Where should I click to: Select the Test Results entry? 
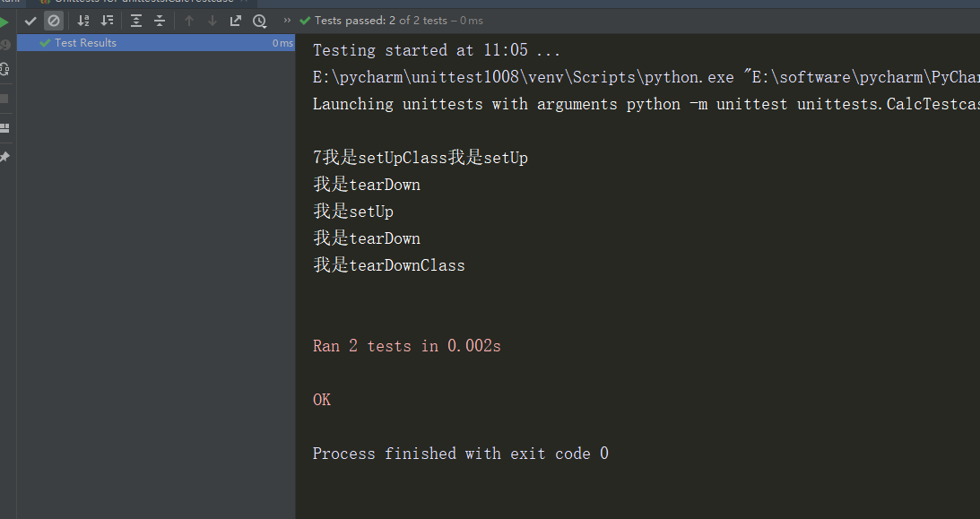(85, 42)
